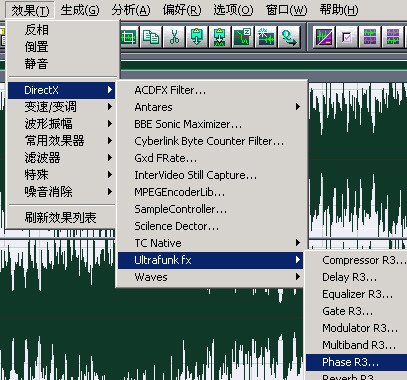Choose 倒置 from the effects menu
407x380 pixels.
pos(62,47)
